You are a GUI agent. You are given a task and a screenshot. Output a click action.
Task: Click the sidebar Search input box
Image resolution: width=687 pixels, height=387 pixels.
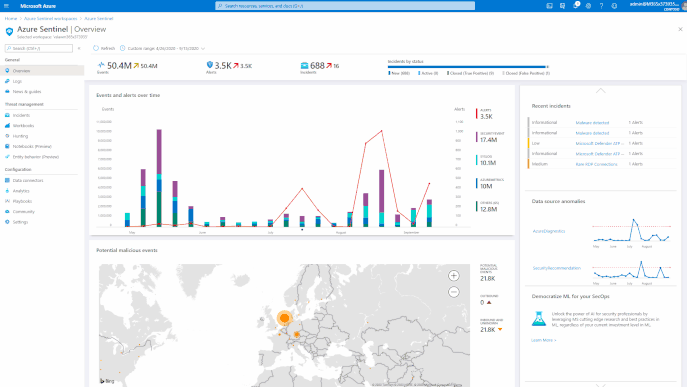pos(39,48)
